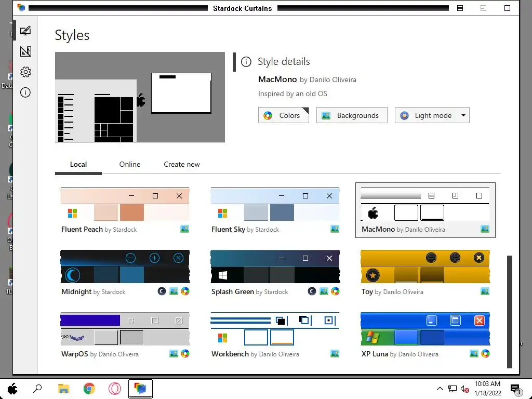Switch to the Create new tab
This screenshot has width=532, height=399.
pyautogui.click(x=181, y=165)
